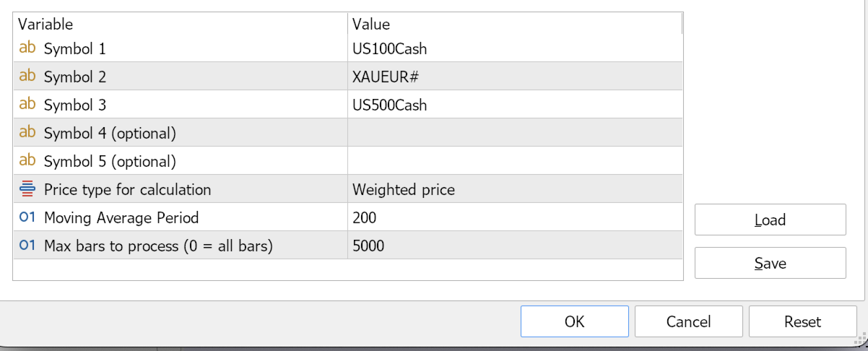Click the enum icon for Price type
This screenshot has width=868, height=351.
[27, 189]
